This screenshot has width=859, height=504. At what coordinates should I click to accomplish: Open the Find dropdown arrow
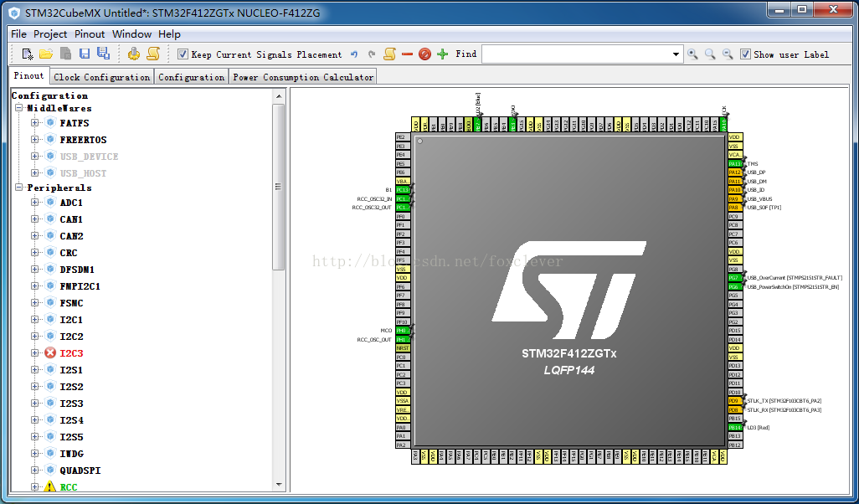click(676, 54)
